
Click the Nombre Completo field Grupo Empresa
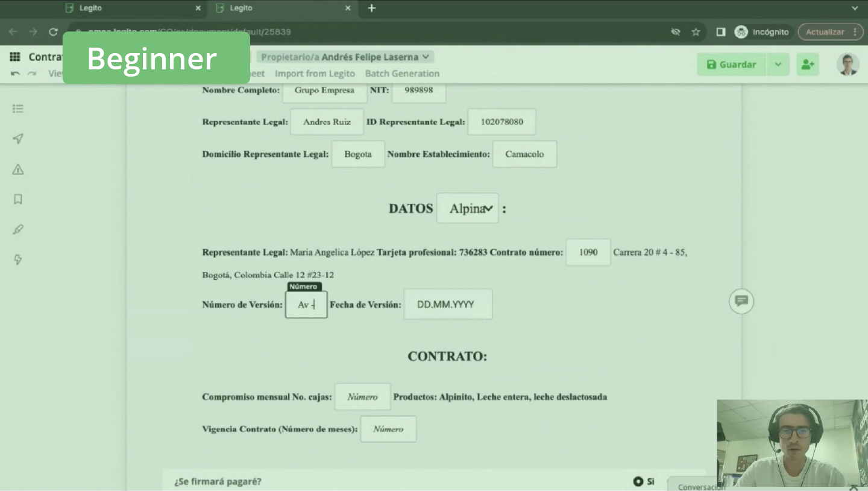325,90
